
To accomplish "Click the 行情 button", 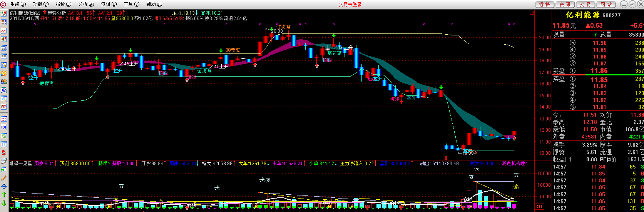I will (x=545, y=5).
